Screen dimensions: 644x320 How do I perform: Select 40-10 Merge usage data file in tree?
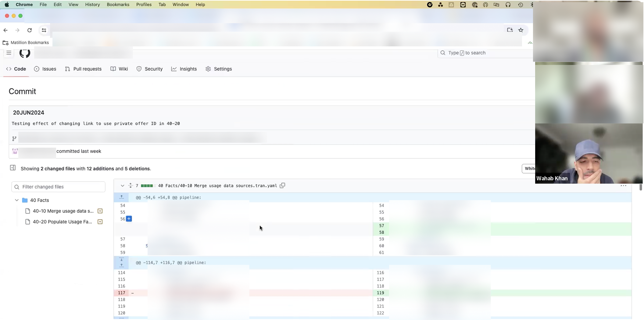click(x=60, y=211)
